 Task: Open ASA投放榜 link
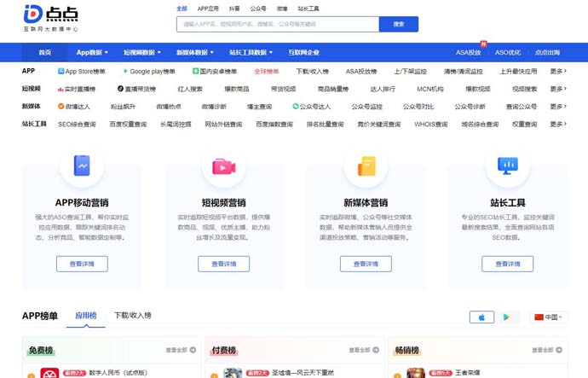click(x=361, y=71)
